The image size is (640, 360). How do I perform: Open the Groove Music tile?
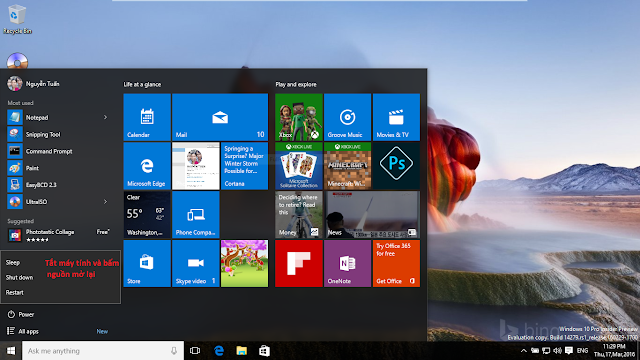pos(347,117)
